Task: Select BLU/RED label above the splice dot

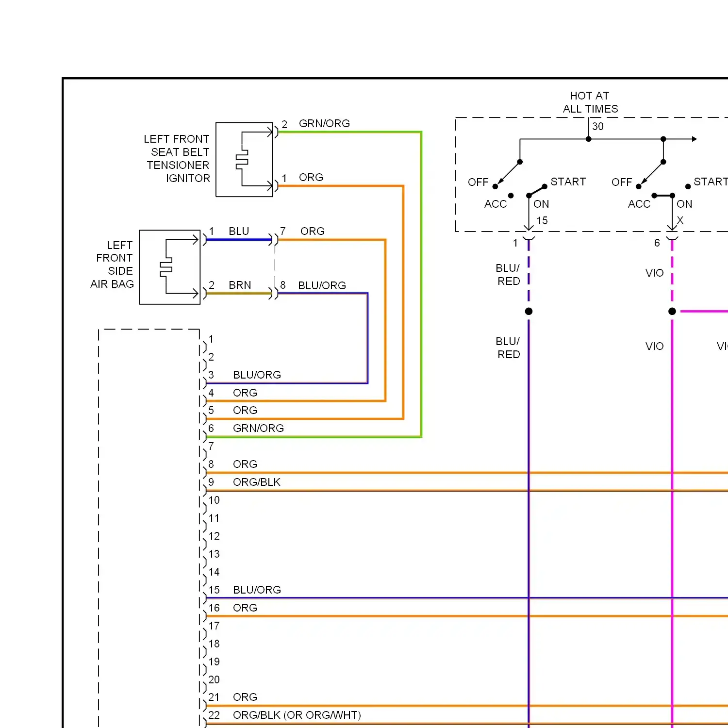Action: pyautogui.click(x=508, y=275)
